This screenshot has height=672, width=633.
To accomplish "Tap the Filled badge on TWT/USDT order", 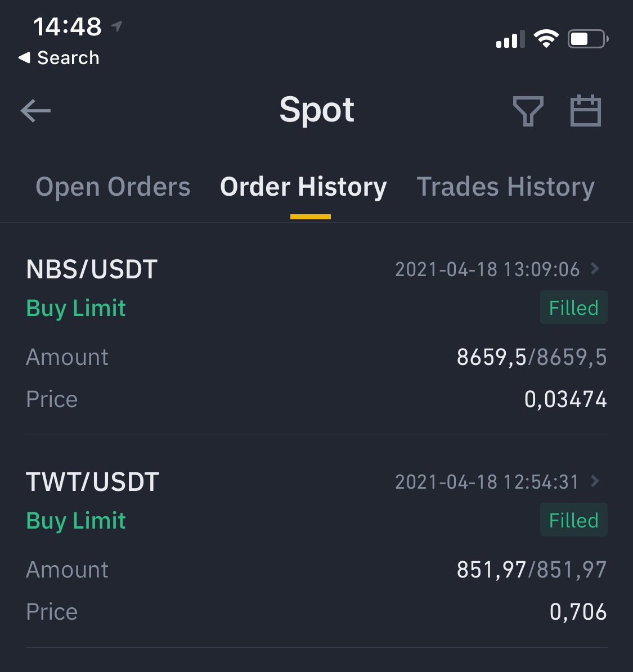I will [574, 520].
